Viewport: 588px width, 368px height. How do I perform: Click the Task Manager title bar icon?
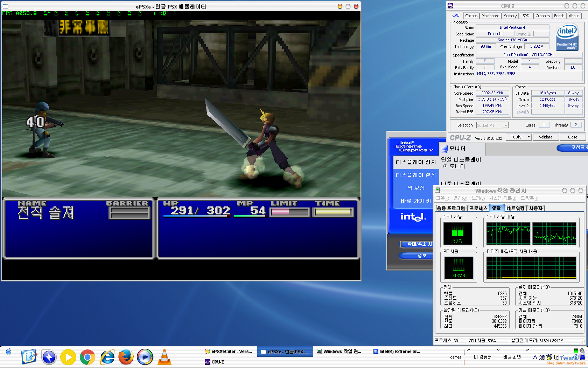click(437, 191)
